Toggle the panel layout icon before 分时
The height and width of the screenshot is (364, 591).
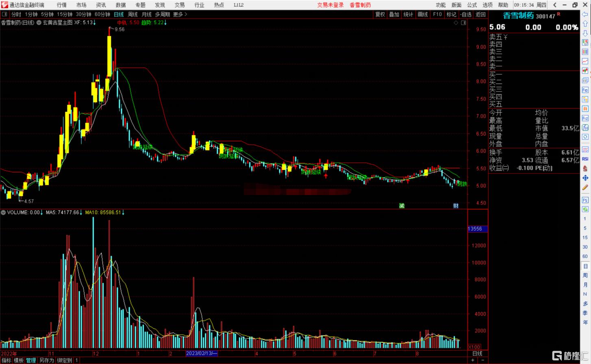4,14
